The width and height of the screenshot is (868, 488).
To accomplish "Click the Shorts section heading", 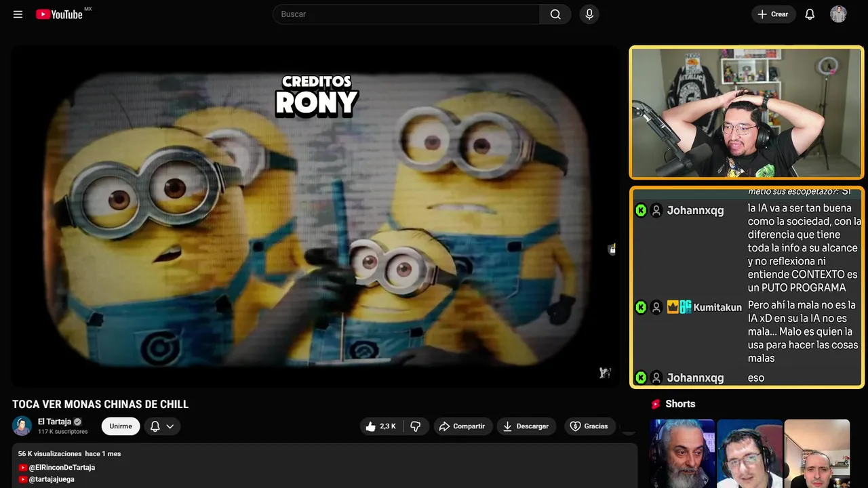I will tap(680, 404).
